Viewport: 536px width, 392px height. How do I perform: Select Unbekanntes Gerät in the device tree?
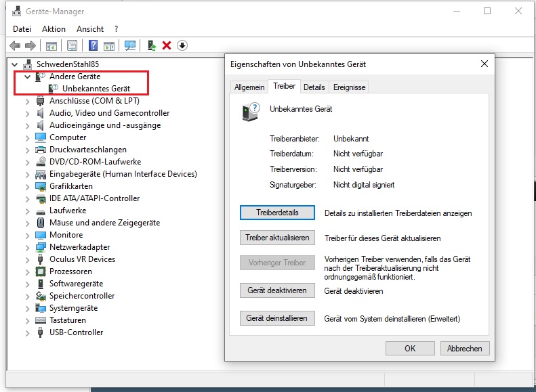pyautogui.click(x=96, y=89)
